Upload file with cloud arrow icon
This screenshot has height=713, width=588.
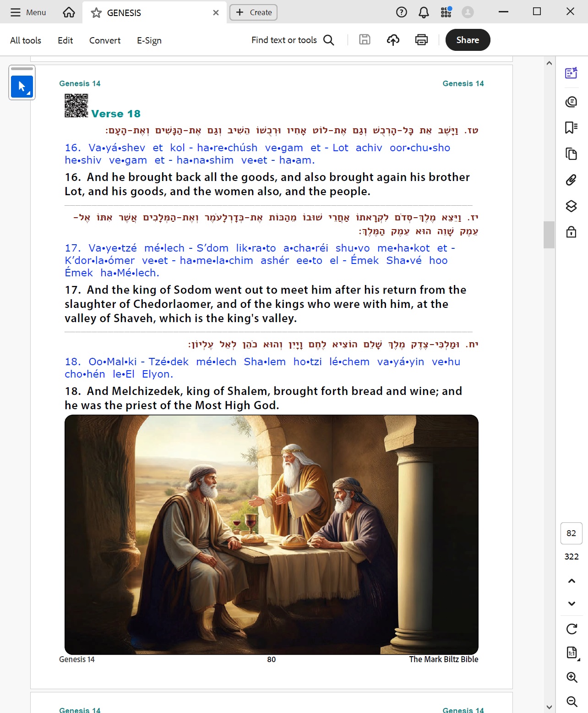(393, 40)
